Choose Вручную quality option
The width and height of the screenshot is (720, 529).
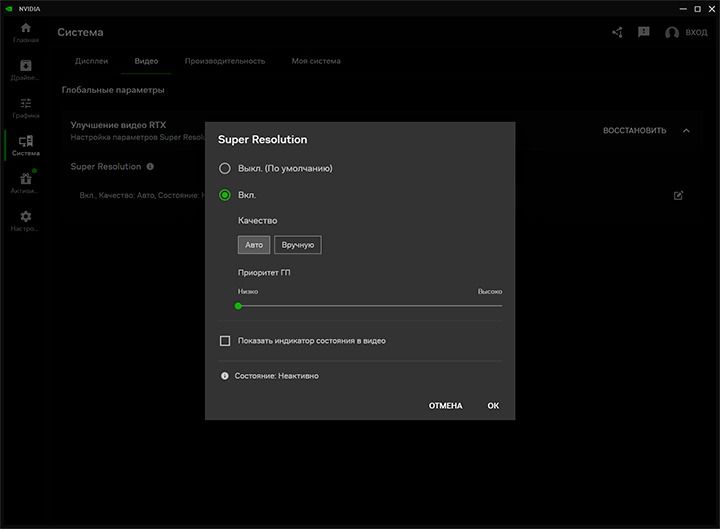(298, 245)
